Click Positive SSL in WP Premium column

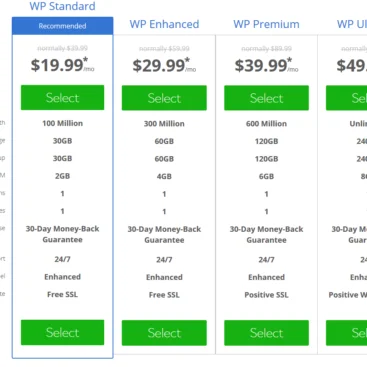(x=266, y=295)
